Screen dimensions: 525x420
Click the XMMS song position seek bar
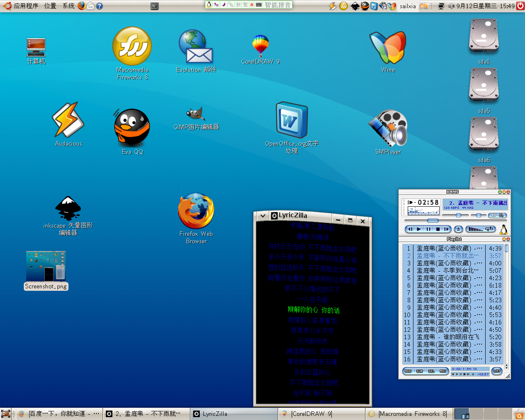(x=456, y=221)
